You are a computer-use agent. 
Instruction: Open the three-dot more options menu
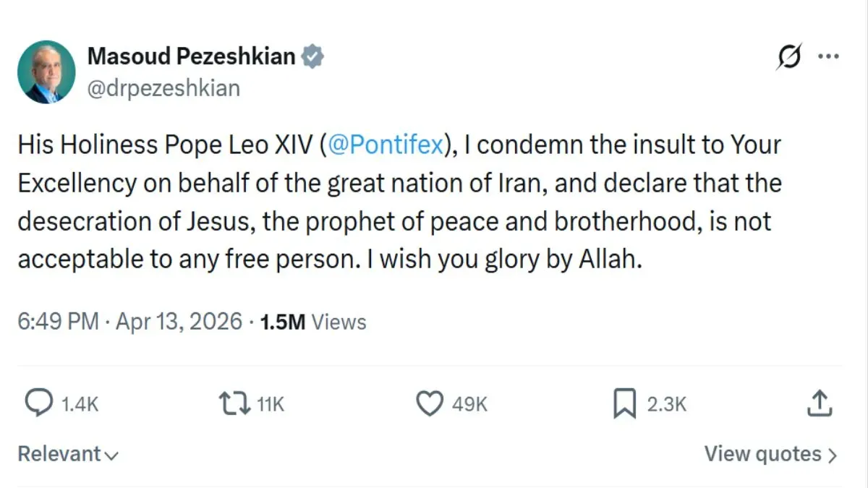click(828, 56)
